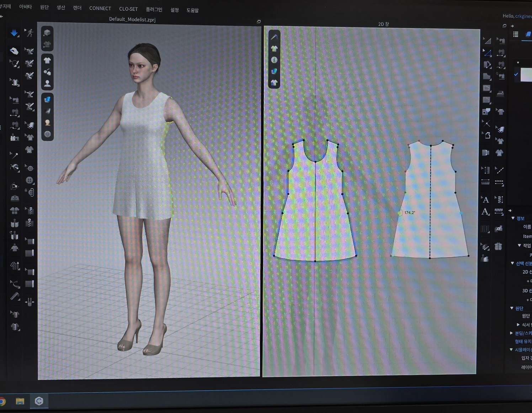Toggle show avatar icon in 3D view
Viewport: 532px width, 413px height.
[47, 84]
